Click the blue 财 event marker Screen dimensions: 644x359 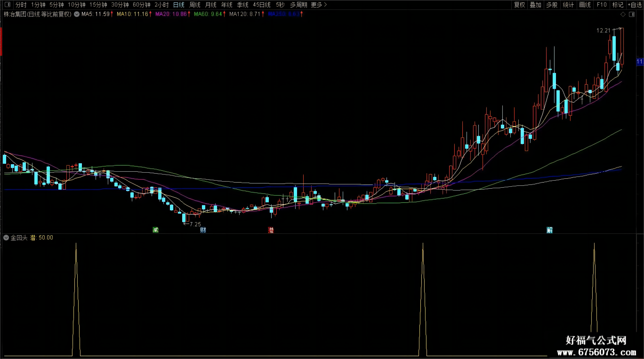pyautogui.click(x=203, y=230)
